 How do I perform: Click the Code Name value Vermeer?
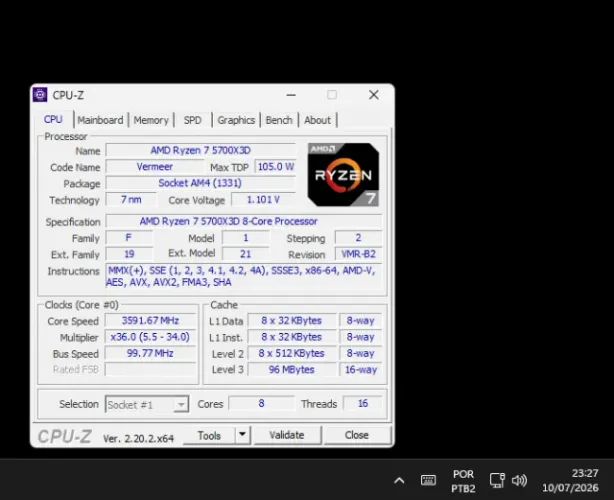click(x=155, y=167)
